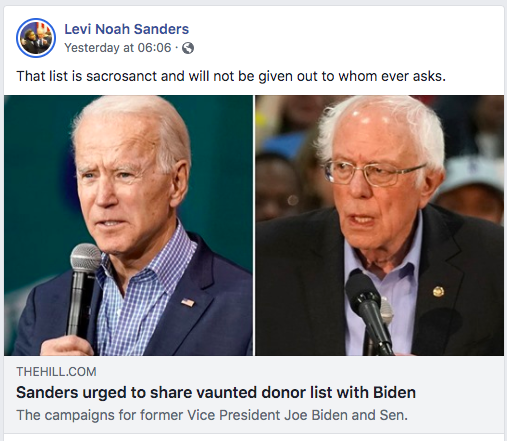507x441 pixels.
Task: Click the THEHILL.COM source label
Action: 56,372
